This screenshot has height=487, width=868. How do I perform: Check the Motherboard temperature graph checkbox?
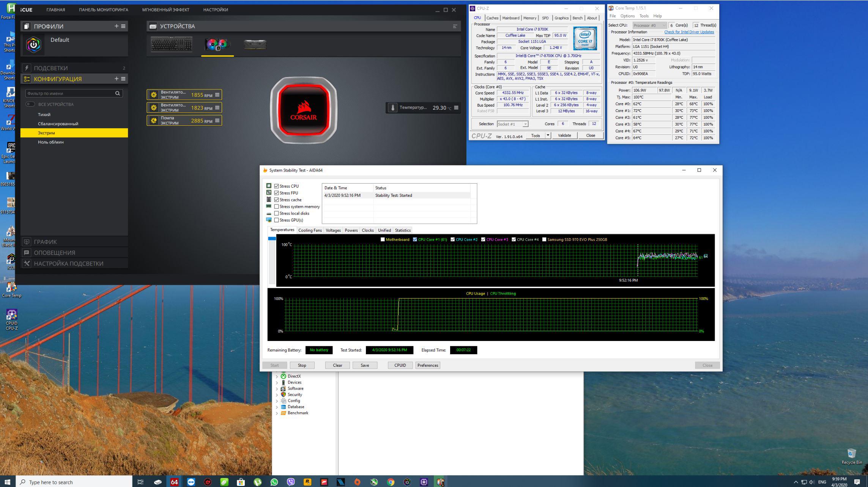pyautogui.click(x=383, y=239)
